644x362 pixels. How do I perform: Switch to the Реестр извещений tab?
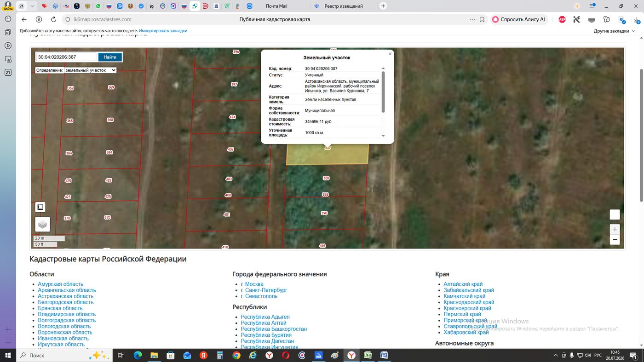pos(344,6)
